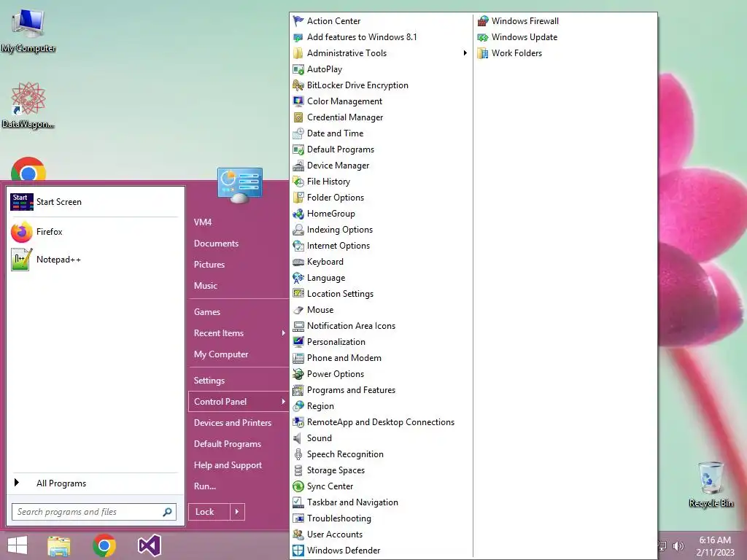
Task: Expand All Programs arrow
Action: pyautogui.click(x=17, y=483)
